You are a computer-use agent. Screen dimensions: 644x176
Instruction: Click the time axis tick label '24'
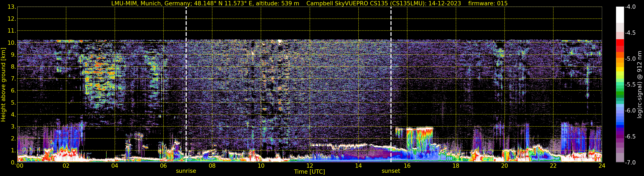pyautogui.click(x=602, y=166)
